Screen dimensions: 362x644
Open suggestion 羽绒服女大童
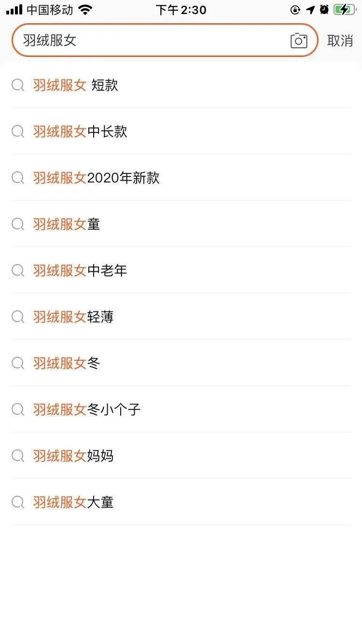(x=73, y=502)
